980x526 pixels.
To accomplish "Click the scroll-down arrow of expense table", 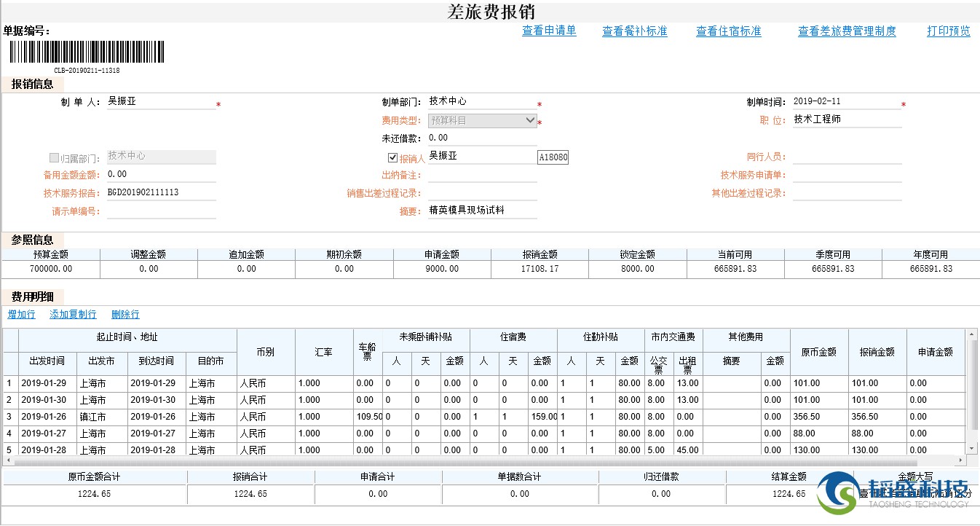I will coord(971,447).
